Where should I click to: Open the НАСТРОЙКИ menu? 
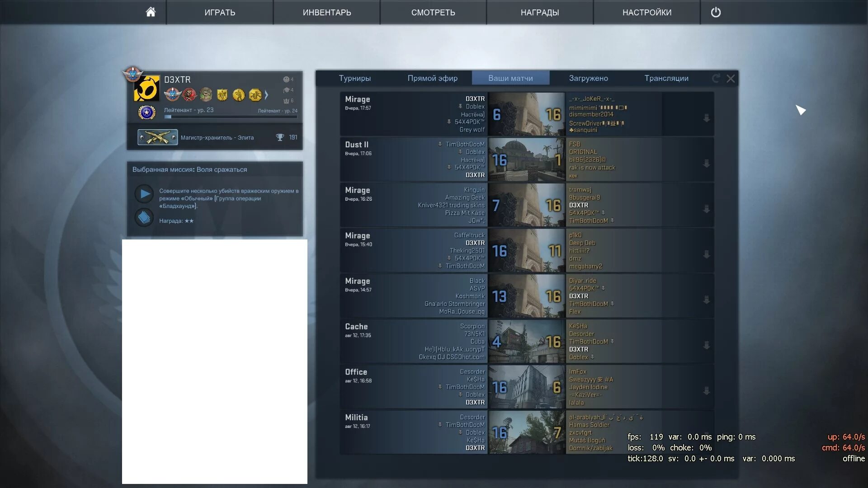pos(647,12)
